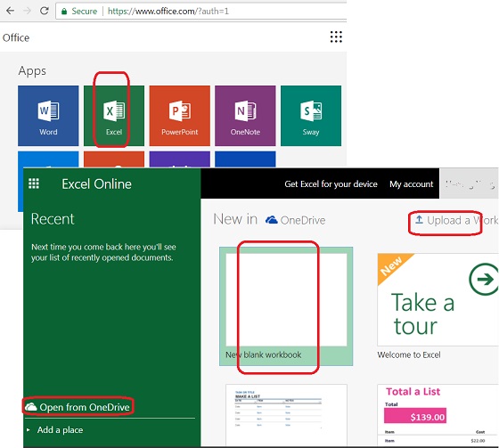Click the green Secure padlock icon

click(64, 12)
